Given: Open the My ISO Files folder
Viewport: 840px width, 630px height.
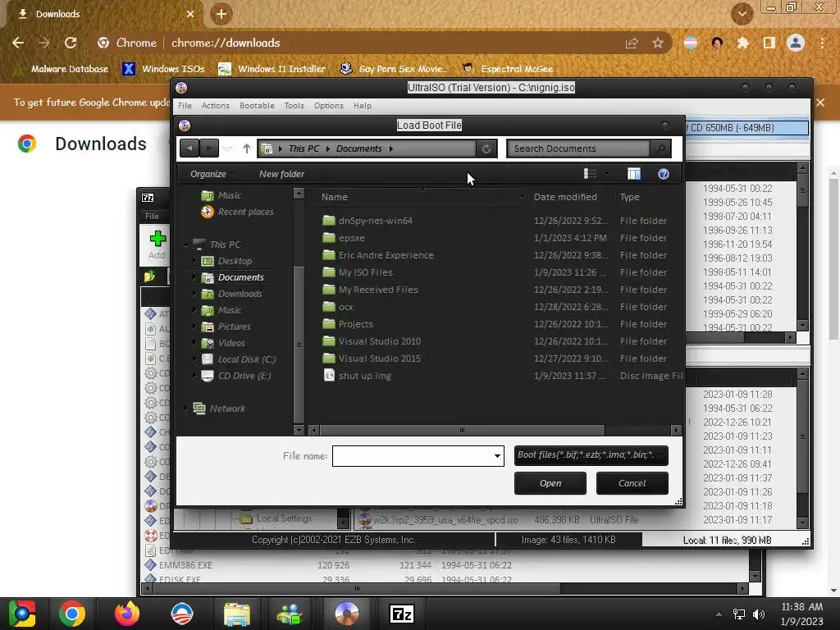Looking at the screenshot, I should pos(365,272).
